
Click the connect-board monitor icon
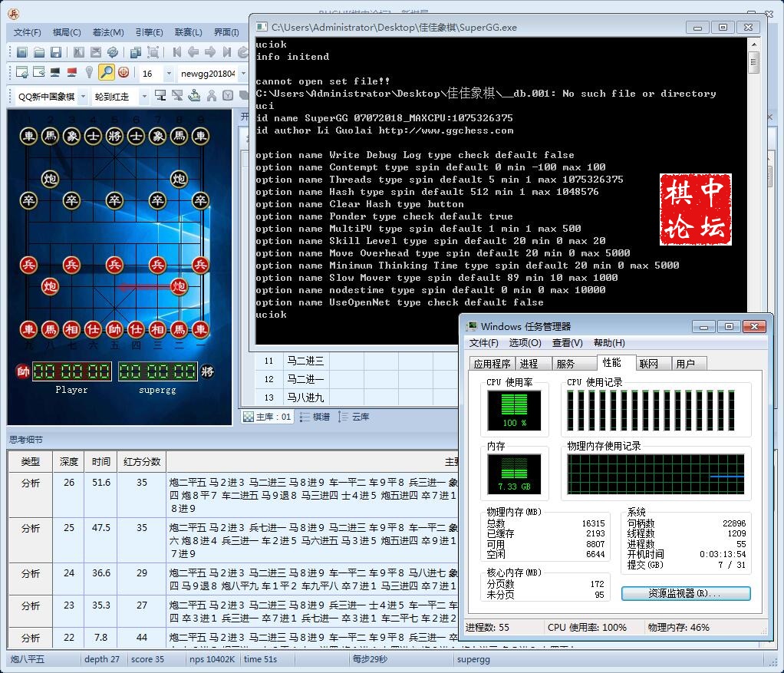pos(160,95)
